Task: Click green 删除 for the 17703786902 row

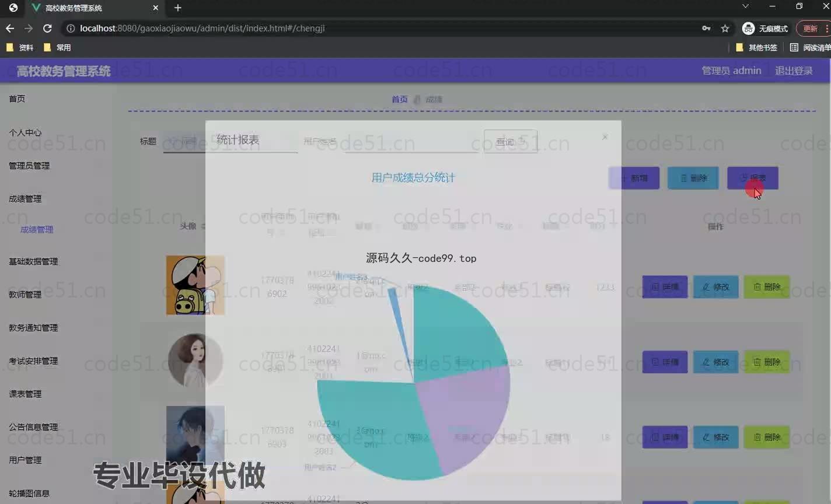Action: click(x=767, y=287)
